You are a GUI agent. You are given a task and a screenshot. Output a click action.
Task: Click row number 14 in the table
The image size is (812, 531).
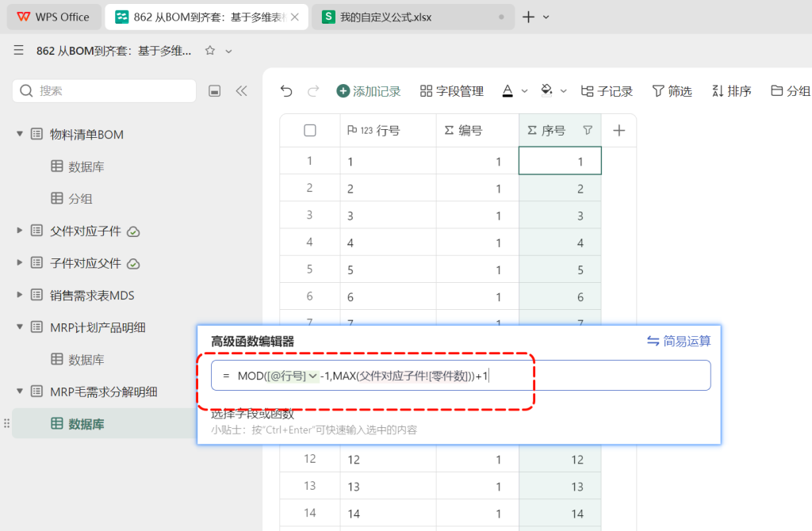tap(310, 513)
